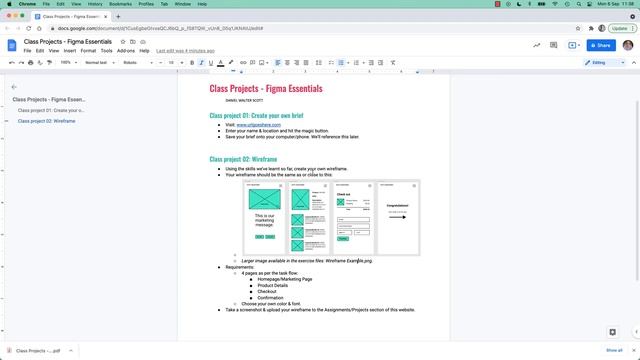Set center text alignment
The height and width of the screenshot is (360, 640).
pyautogui.click(x=287, y=63)
